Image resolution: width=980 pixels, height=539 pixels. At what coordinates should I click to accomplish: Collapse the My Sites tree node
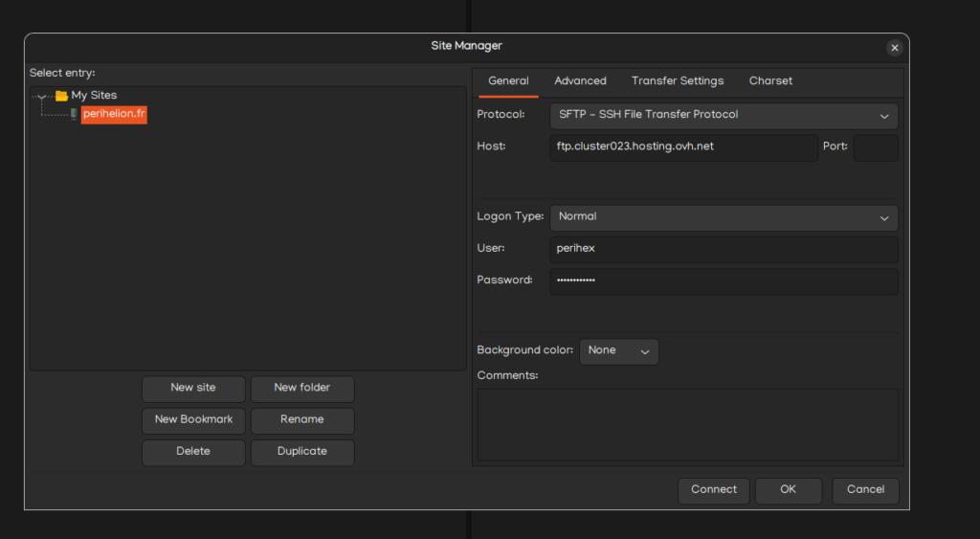click(x=42, y=97)
